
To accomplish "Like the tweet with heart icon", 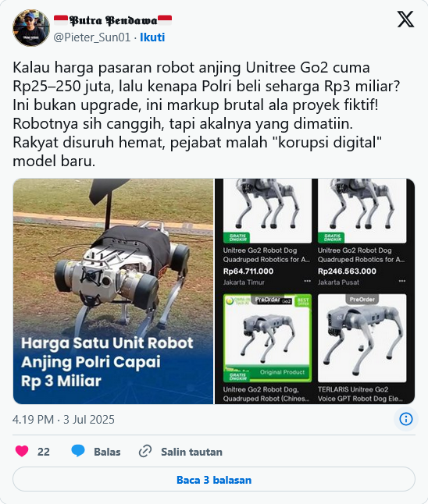I will tap(22, 451).
